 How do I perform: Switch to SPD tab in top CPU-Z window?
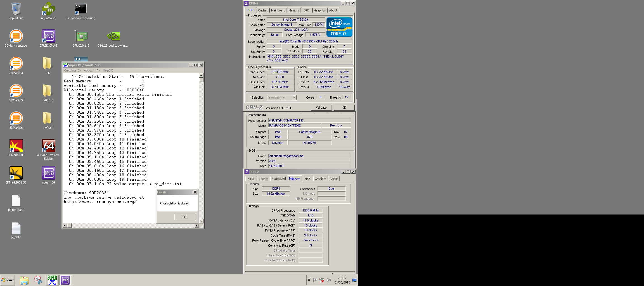click(x=307, y=10)
